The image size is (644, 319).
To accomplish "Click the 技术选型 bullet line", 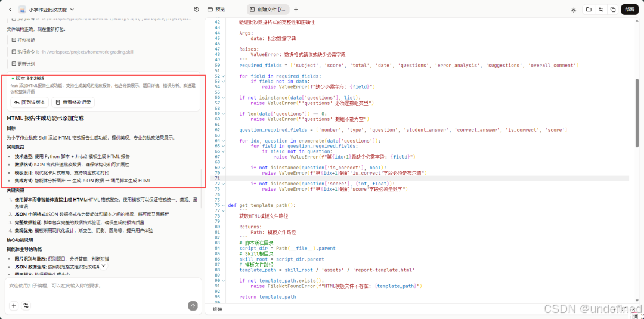I will pos(72,156).
